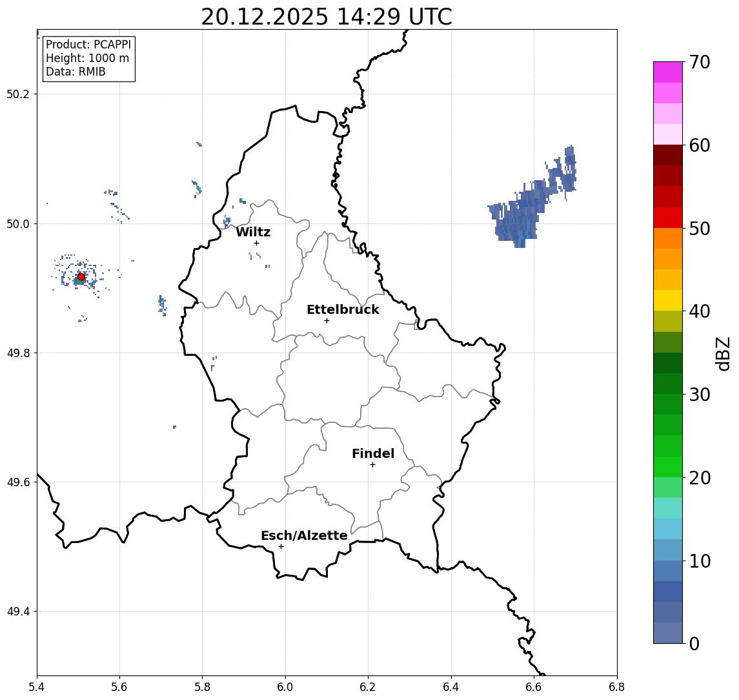The image size is (739, 700).
Task: Click the 'Product: PCAPPI' text line
Action: click(88, 45)
